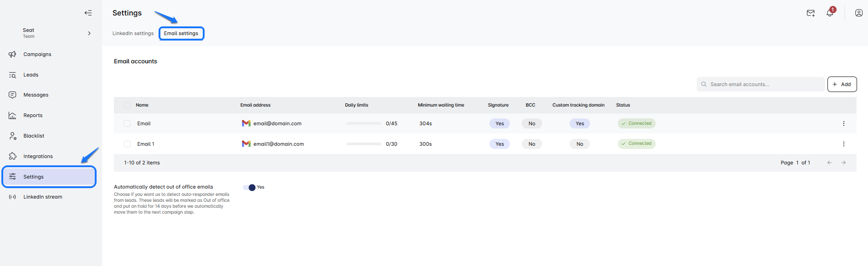The width and height of the screenshot is (868, 266).
Task: Switch to the LinkedIn settings tab
Action: tap(133, 33)
